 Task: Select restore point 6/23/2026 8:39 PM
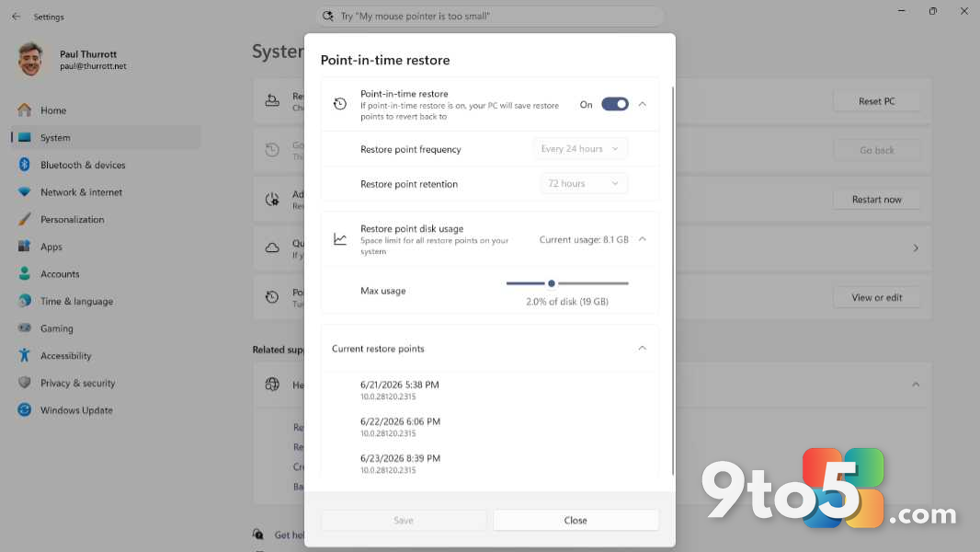point(400,464)
